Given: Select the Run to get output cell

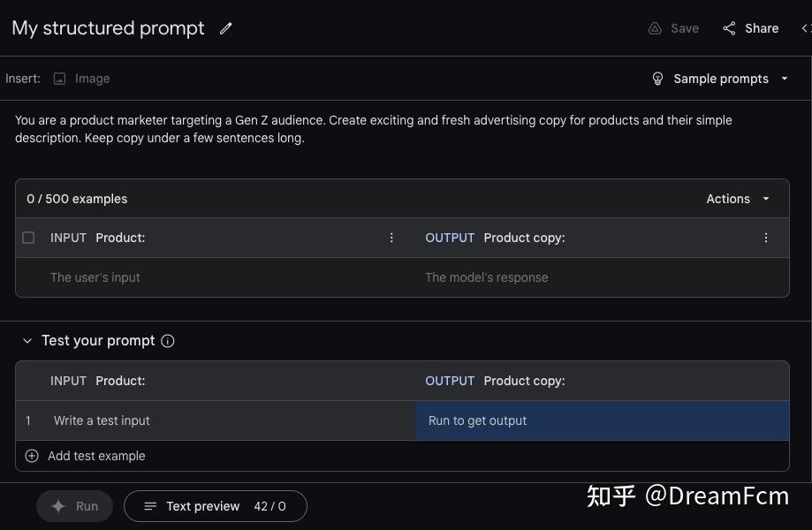Looking at the screenshot, I should pyautogui.click(x=601, y=420).
